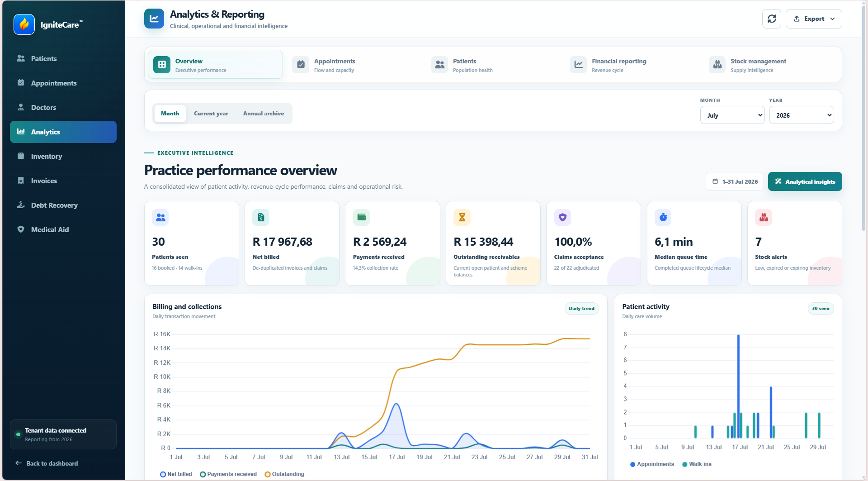Click the Inventory sidebar box icon
The width and height of the screenshot is (868, 481).
coord(21,156)
